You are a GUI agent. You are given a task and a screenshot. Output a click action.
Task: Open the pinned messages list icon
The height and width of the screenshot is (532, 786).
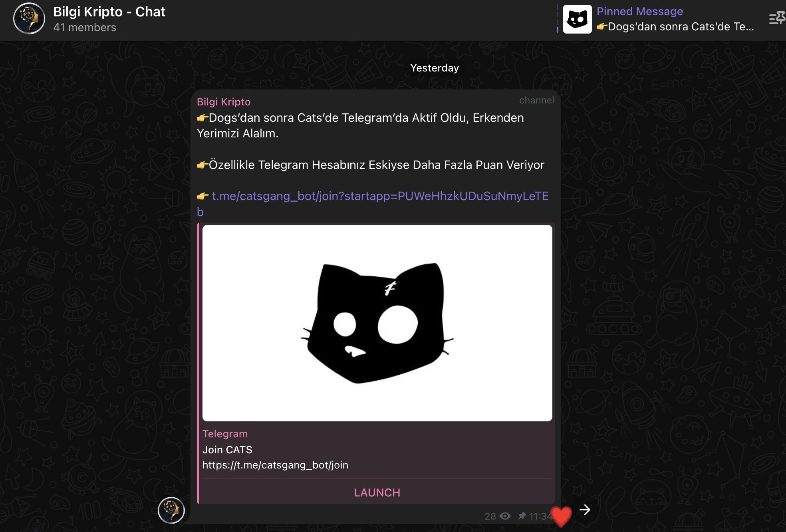[x=777, y=18]
